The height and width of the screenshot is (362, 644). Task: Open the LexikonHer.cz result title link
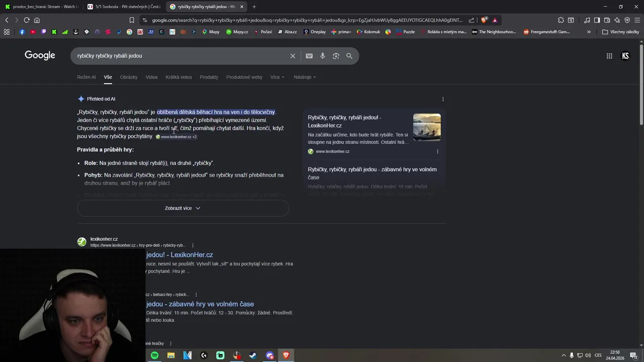point(180,255)
